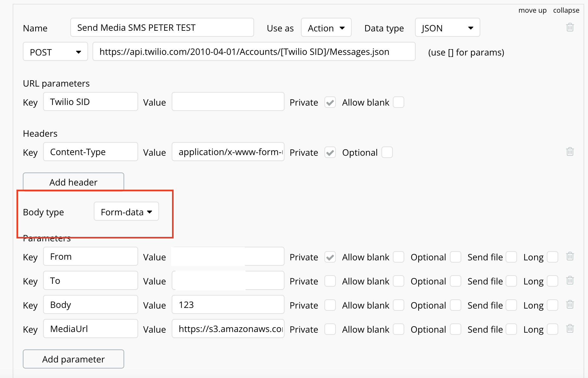Edit the application/x-www-form header value field
This screenshot has width=588, height=378.
(228, 152)
